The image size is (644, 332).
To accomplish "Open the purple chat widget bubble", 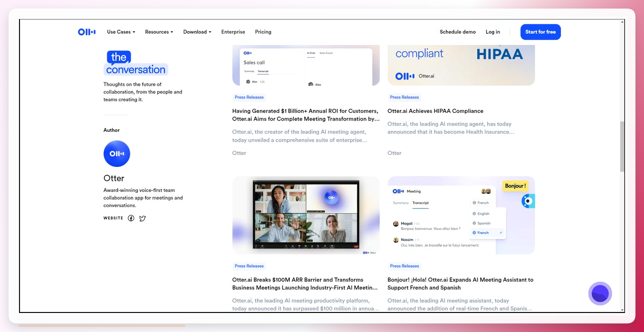I will click(x=600, y=293).
